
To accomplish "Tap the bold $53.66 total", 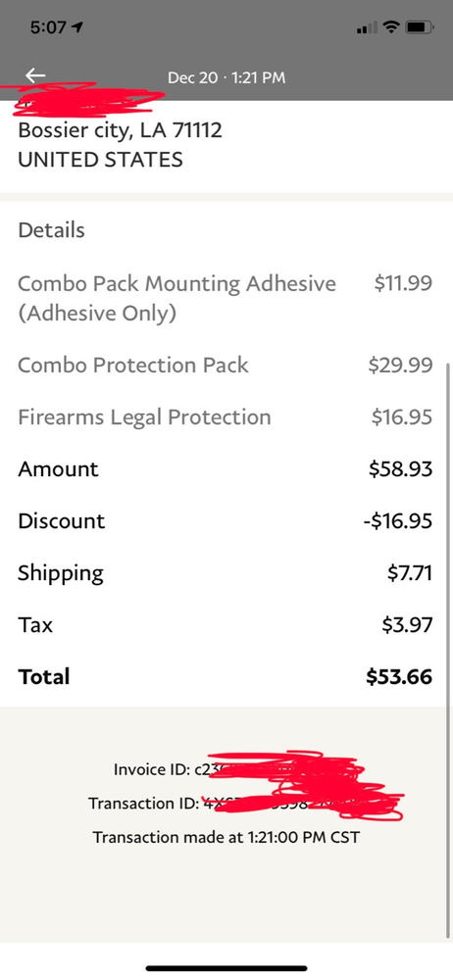I will [399, 677].
